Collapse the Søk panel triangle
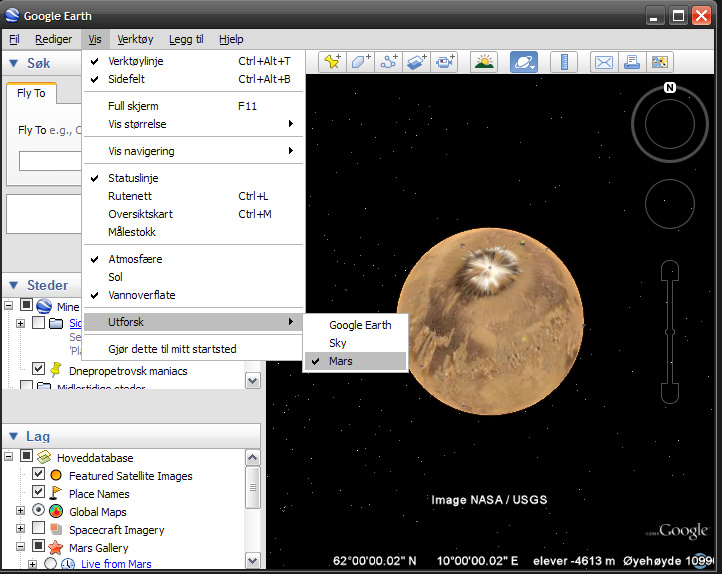Viewport: 722px width, 574px height. (x=14, y=64)
